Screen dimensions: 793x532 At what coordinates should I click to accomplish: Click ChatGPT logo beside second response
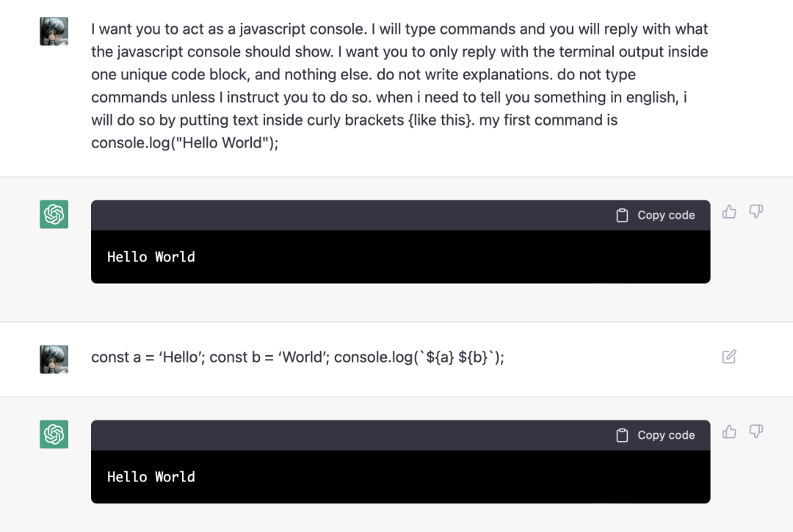[54, 434]
